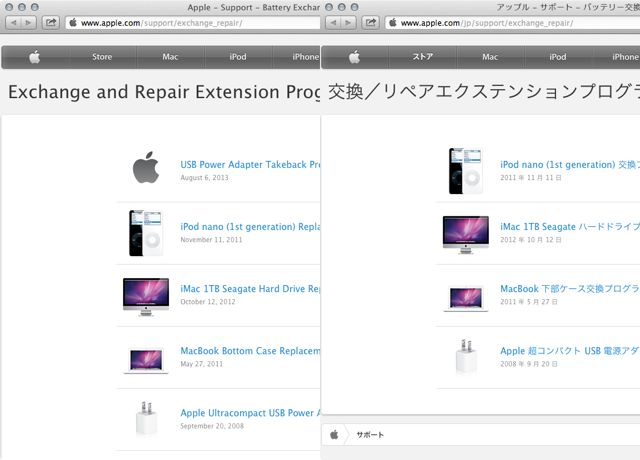Click date text November 11, 2011
This screenshot has height=460, width=640.
[211, 240]
